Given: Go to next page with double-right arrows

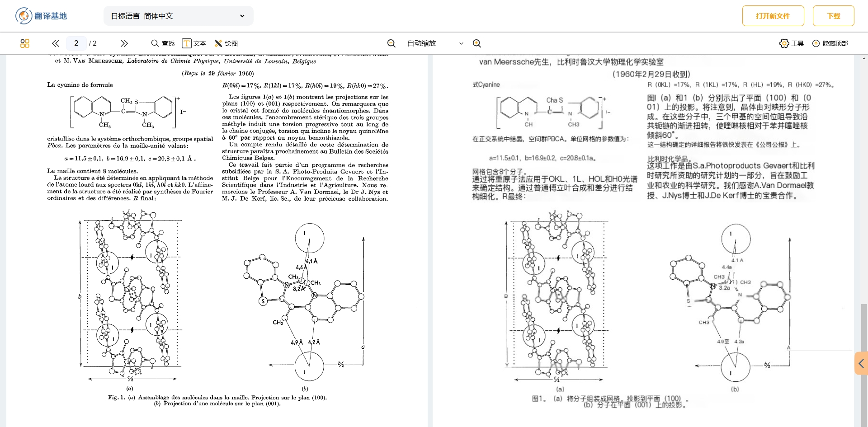Looking at the screenshot, I should tap(124, 43).
